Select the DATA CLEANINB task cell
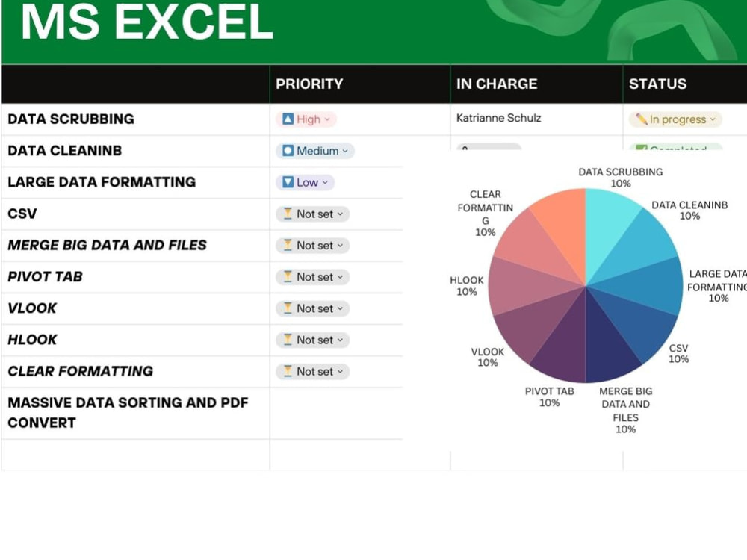This screenshot has width=747, height=560. pos(136,151)
